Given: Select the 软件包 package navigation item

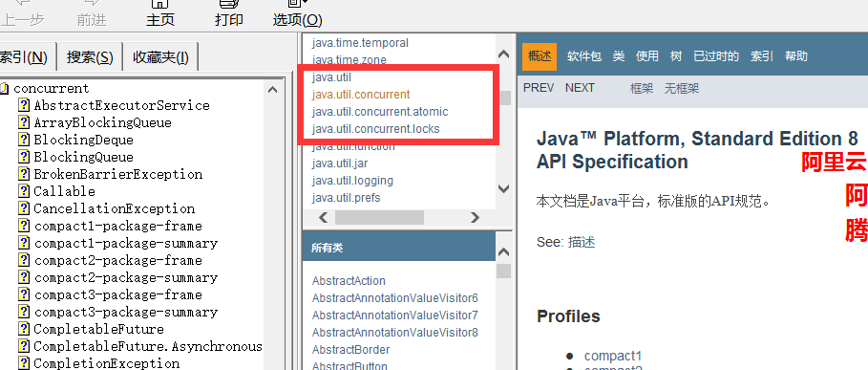Looking at the screenshot, I should coord(583,56).
